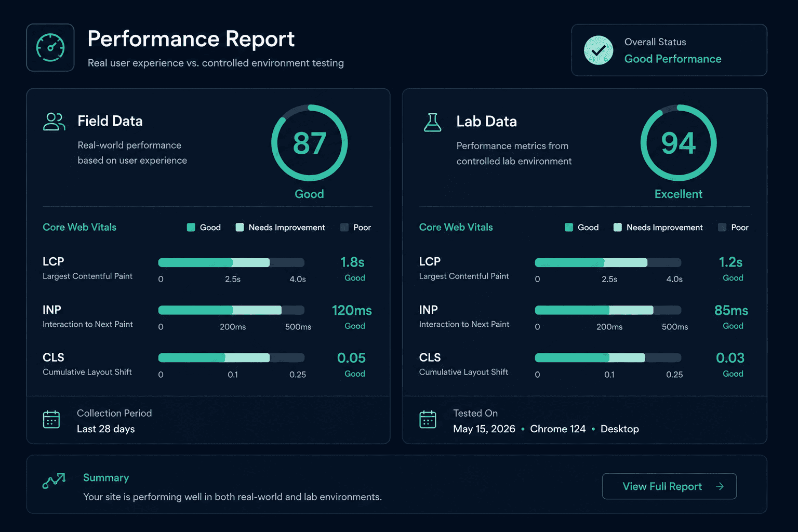Click the Lab Data heading
The height and width of the screenshot is (532, 798).
click(x=487, y=122)
